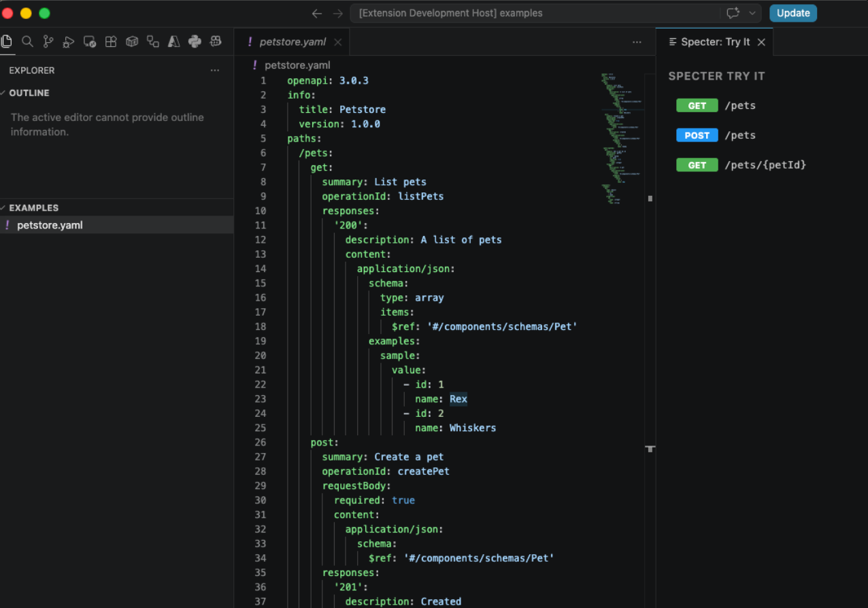Click 'openapi: 3.0.3' on line 1
Screen dimensions: 868x608
[x=328, y=80]
